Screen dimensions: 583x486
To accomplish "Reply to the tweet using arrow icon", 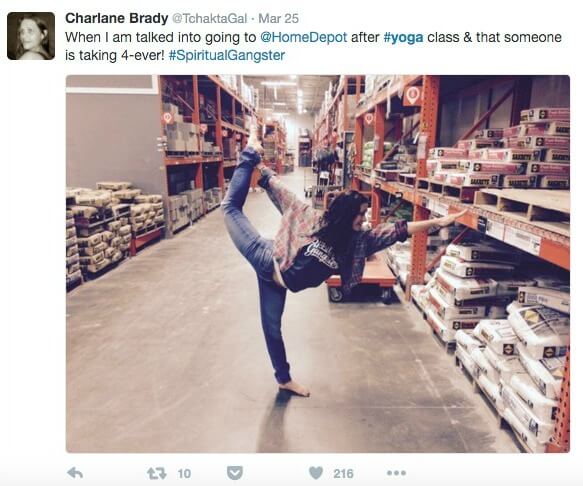I will (x=75, y=473).
